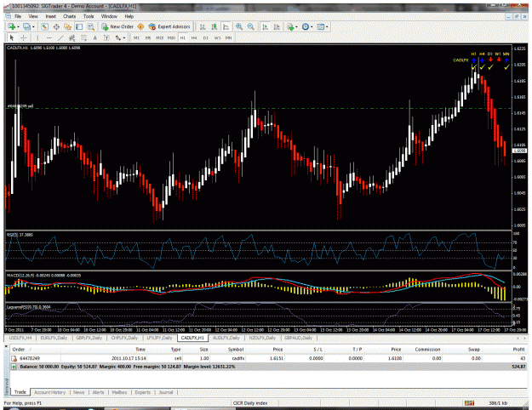Toggle the Market Watch window icon
Image resolution: width=532 pixels, height=410 pixels.
coord(44,26)
